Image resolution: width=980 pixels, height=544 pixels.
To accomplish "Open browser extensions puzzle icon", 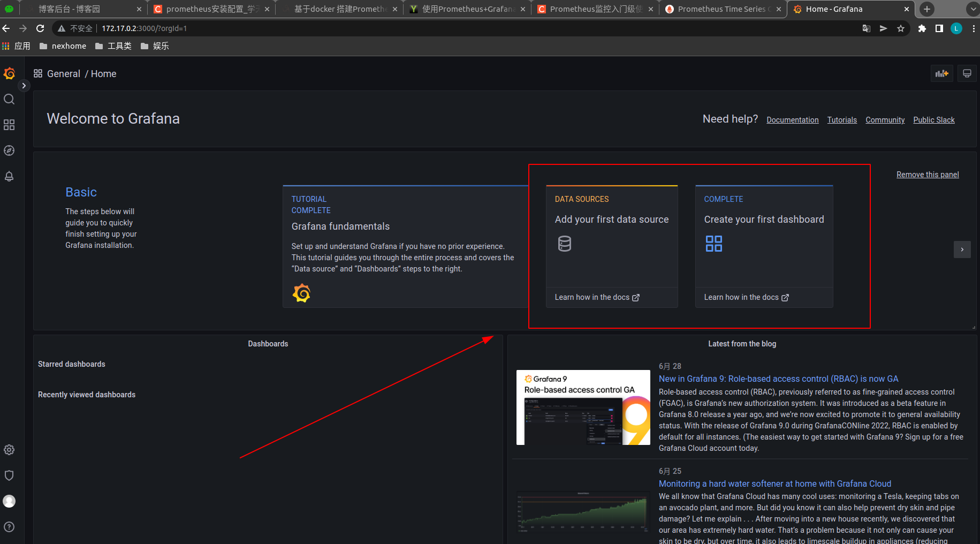I will pos(922,28).
